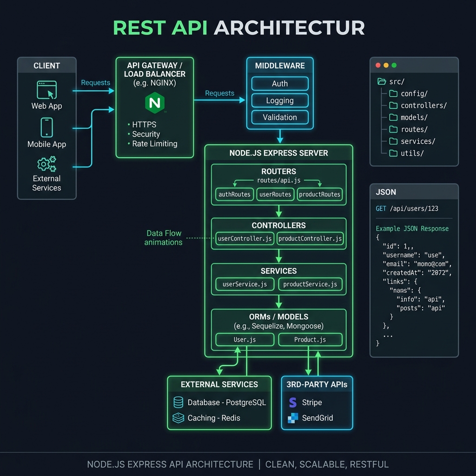Screen dimensions: 476x476
Task: Click Caching - Redis text
Action: (214, 418)
